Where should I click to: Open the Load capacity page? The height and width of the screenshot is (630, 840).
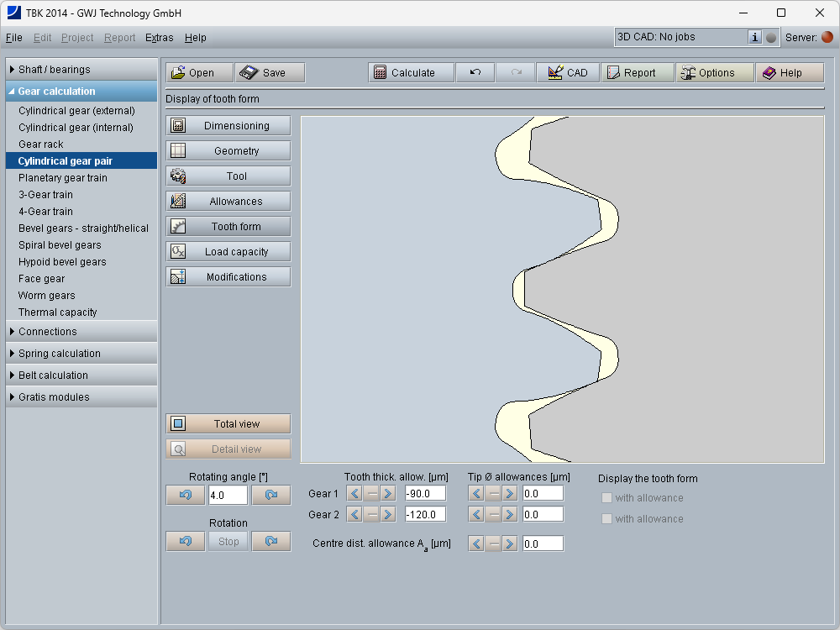228,252
